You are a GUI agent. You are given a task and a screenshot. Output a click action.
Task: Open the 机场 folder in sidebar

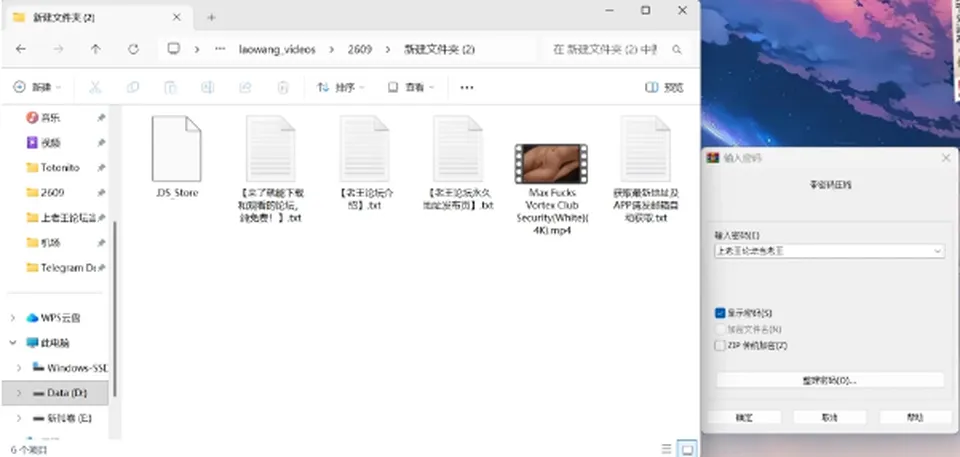(44, 243)
